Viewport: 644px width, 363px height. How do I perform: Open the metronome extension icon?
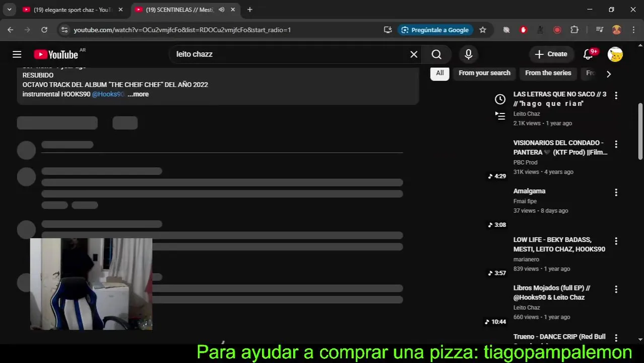[540, 30]
